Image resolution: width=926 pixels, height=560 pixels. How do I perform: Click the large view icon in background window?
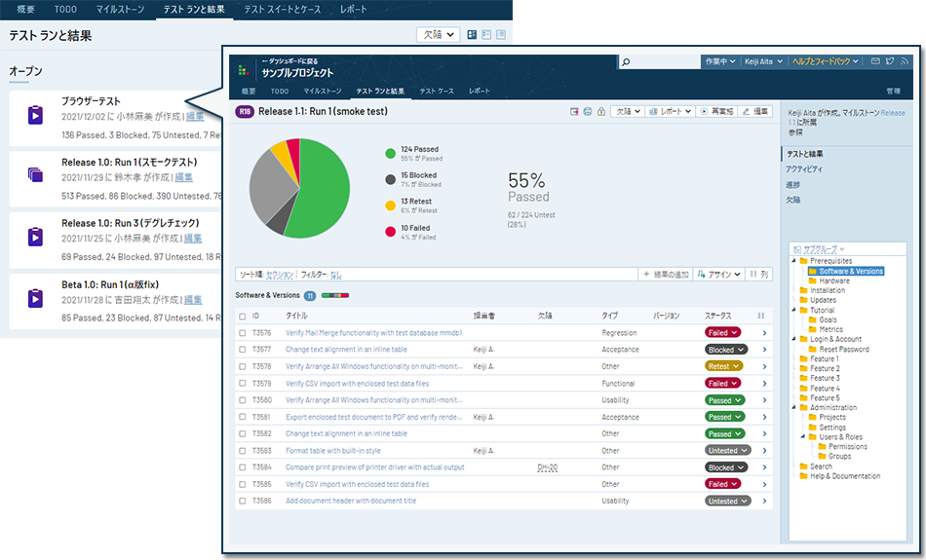(x=472, y=35)
